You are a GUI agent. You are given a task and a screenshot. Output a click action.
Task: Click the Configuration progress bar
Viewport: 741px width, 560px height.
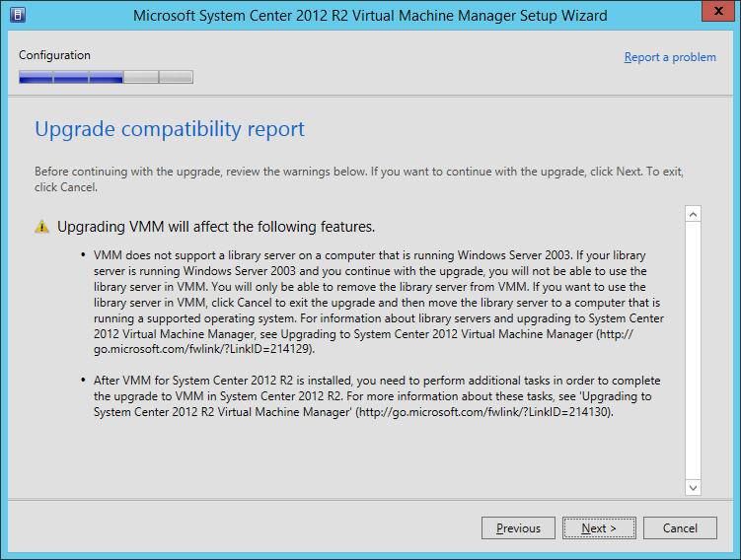point(106,77)
